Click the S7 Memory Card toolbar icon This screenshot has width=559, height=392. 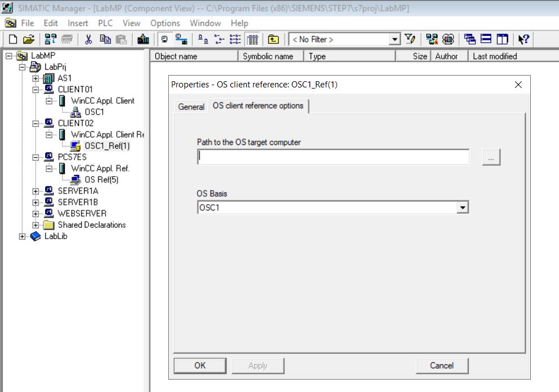(x=67, y=39)
